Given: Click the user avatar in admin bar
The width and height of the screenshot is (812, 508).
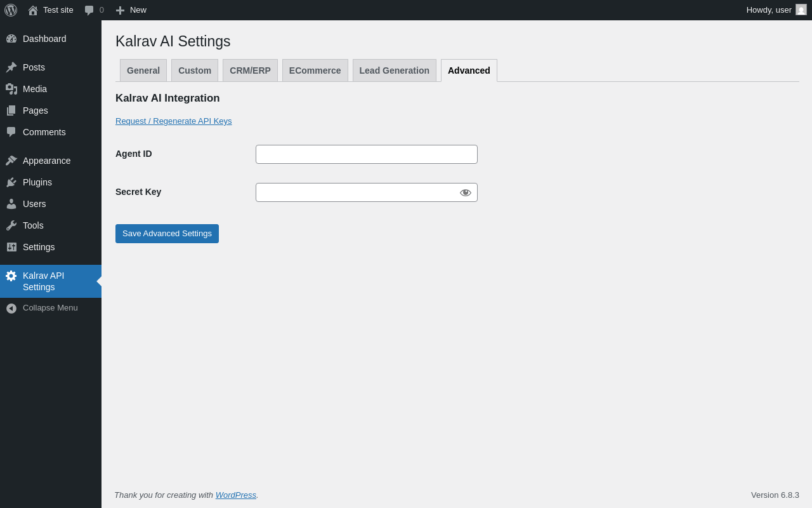Looking at the screenshot, I should [x=801, y=10].
